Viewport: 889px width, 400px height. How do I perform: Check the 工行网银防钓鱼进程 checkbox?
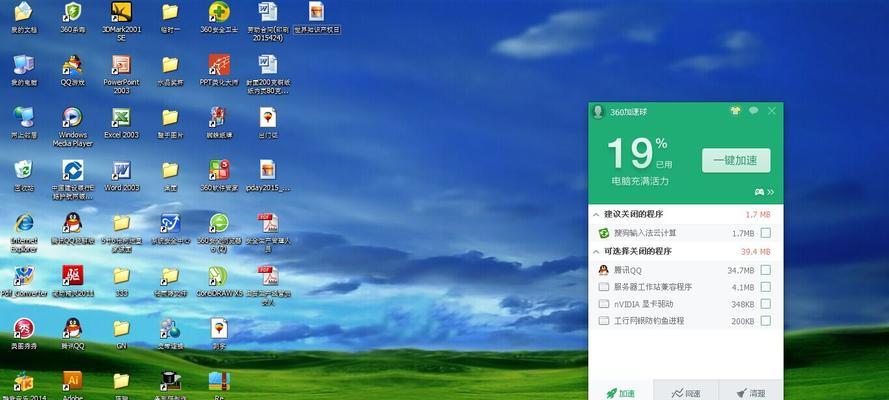(x=765, y=321)
